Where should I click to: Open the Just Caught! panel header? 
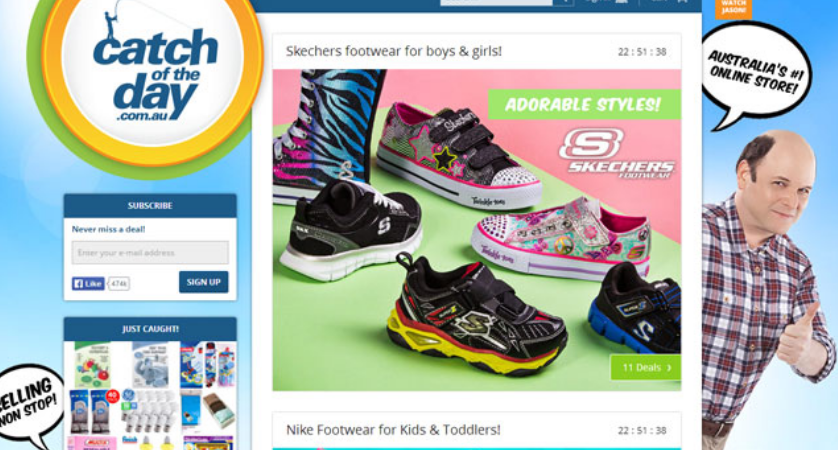pyautogui.click(x=150, y=329)
